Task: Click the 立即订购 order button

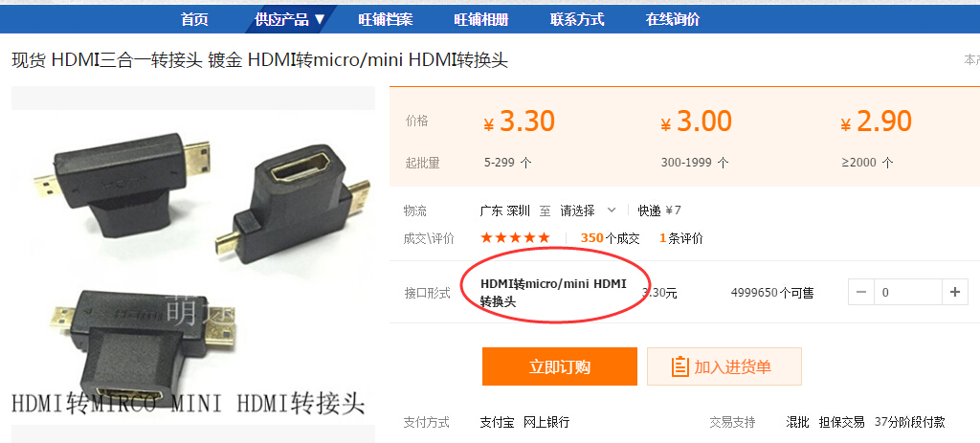Action: [559, 366]
